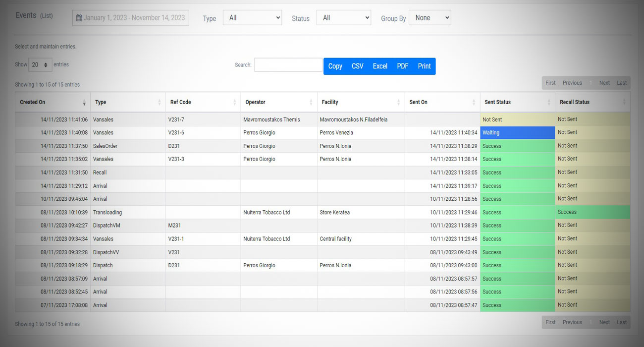Select operator Mavromoustakos Themis

pyautogui.click(x=271, y=119)
